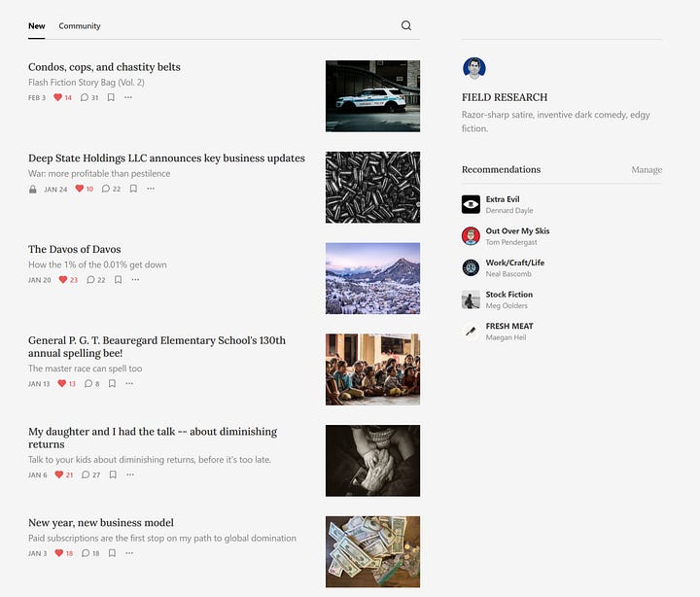Open the Out Over My Skis recommendation
This screenshot has height=597, width=700.
[517, 230]
